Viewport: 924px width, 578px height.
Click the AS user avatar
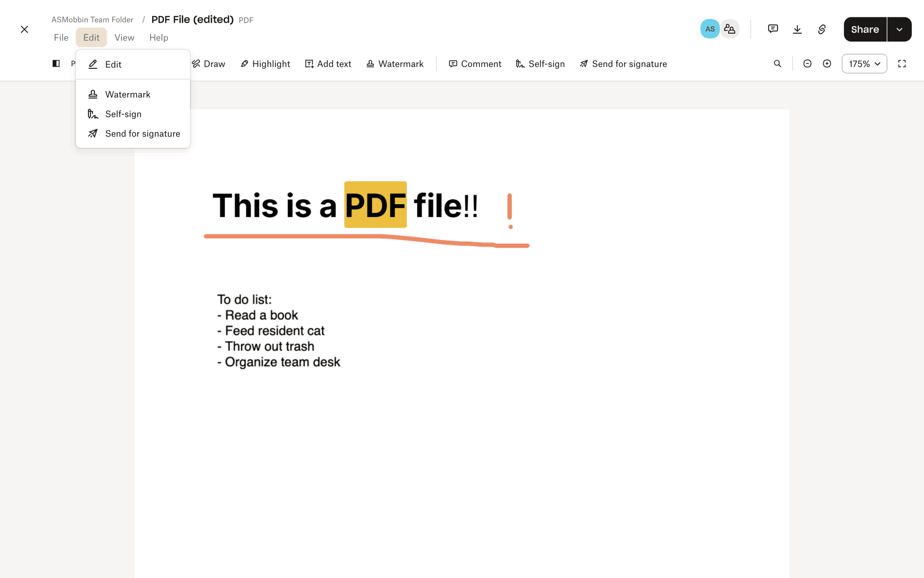pos(710,29)
